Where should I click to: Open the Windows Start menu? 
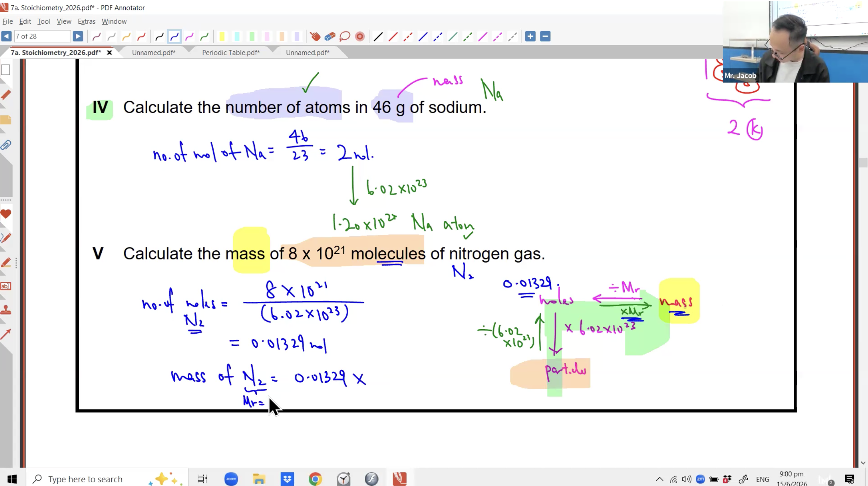pos(12,479)
